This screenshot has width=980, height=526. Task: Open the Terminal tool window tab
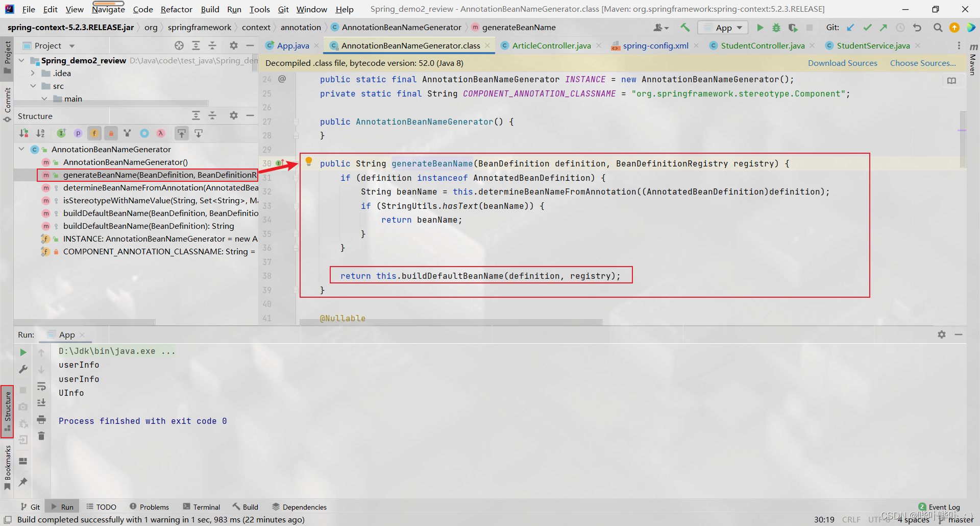(x=201, y=507)
